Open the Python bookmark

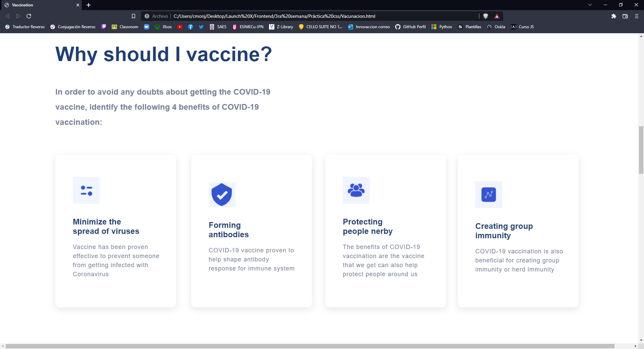click(442, 27)
